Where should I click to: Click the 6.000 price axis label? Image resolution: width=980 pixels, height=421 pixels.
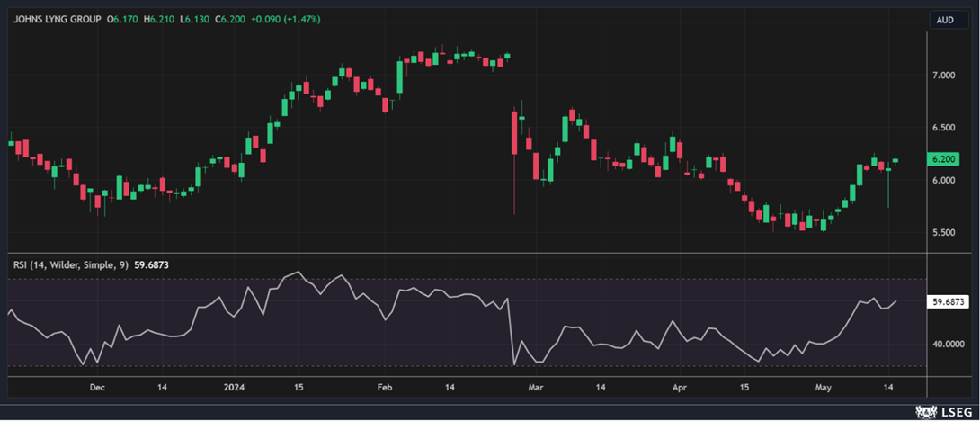coord(944,180)
